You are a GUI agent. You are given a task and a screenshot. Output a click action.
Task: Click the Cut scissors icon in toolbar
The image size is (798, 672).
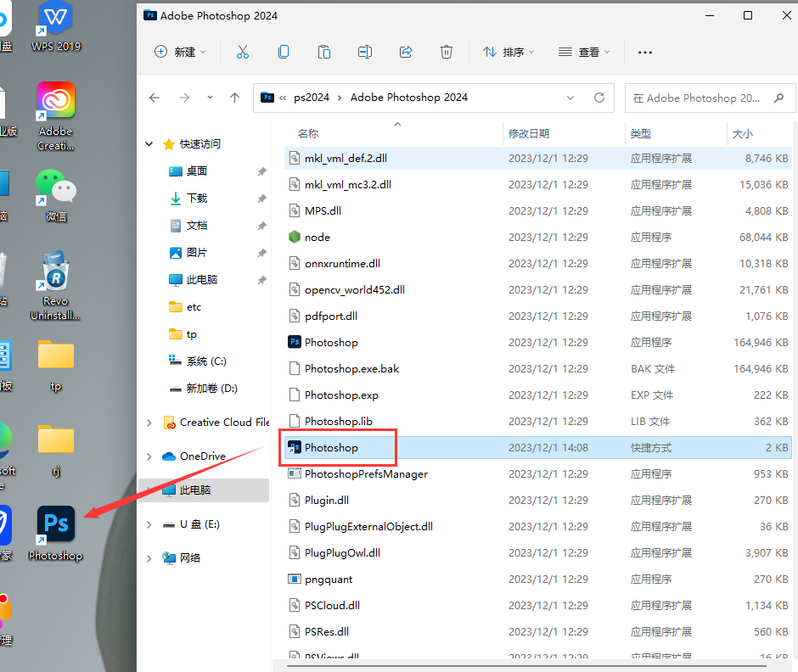pyautogui.click(x=243, y=53)
